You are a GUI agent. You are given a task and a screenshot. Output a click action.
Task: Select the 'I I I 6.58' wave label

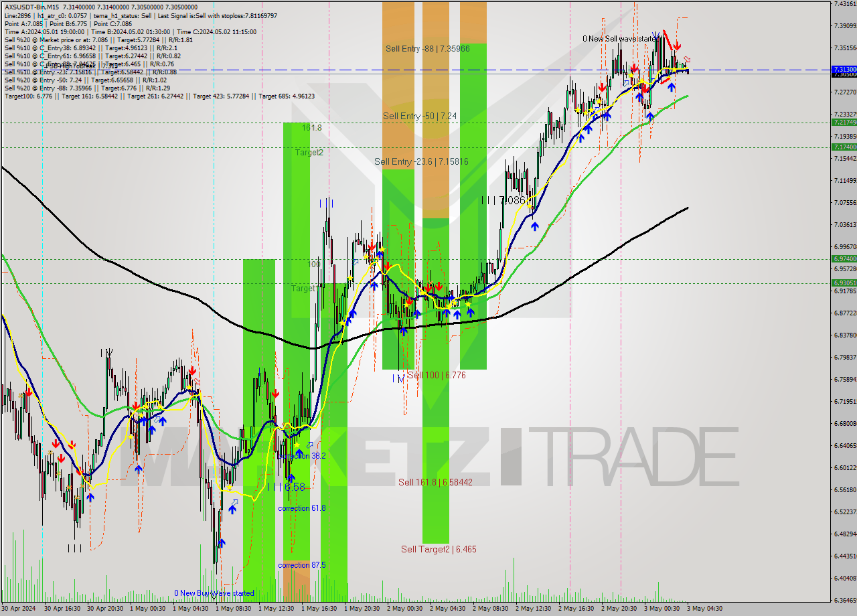pos(286,487)
